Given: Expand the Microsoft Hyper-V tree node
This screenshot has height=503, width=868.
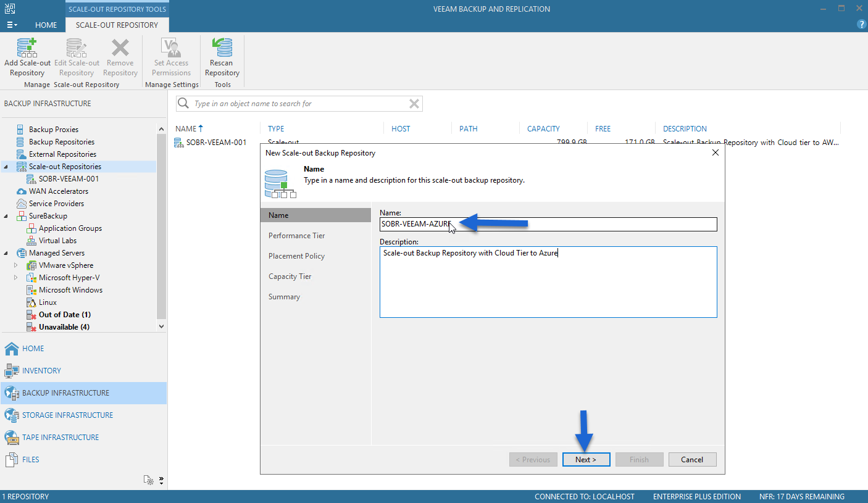Looking at the screenshot, I should pos(16,278).
